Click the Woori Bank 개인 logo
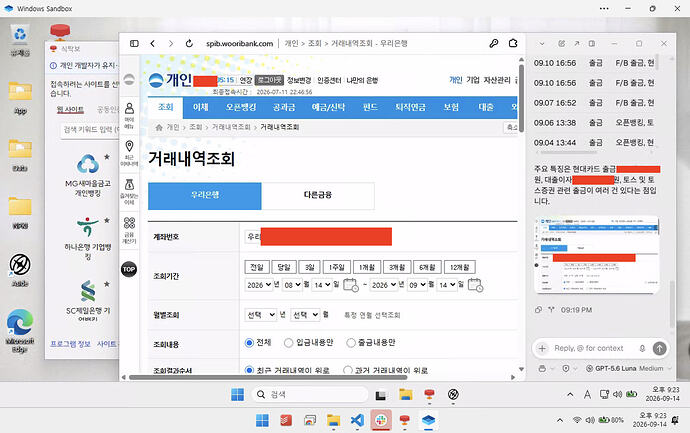The height and width of the screenshot is (433, 690). coord(170,80)
